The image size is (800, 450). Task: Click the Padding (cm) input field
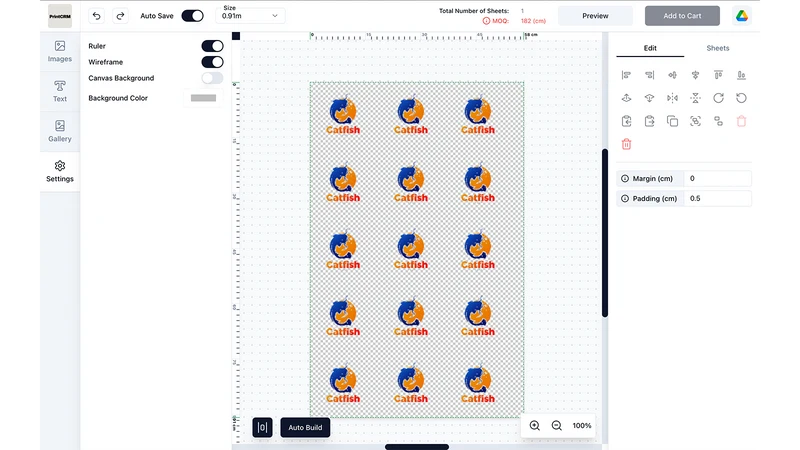717,198
